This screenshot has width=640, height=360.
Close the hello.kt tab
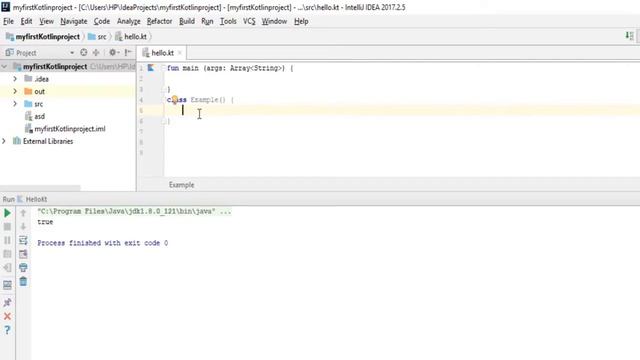[x=180, y=53]
